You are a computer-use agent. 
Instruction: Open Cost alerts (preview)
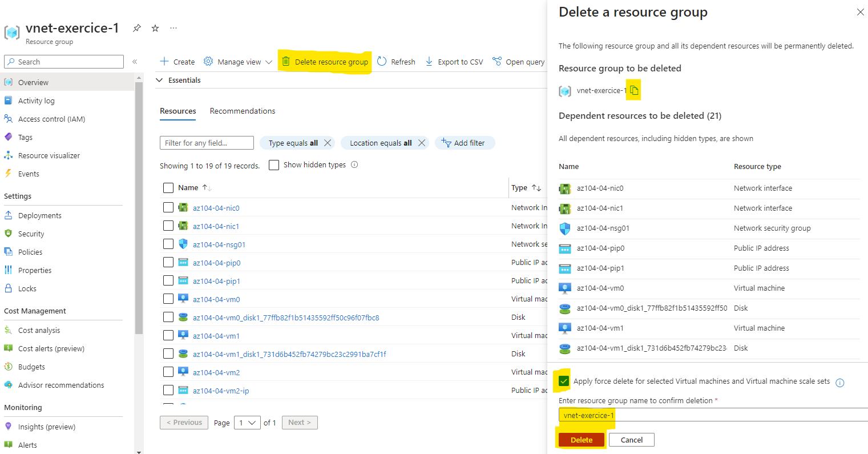click(51, 348)
